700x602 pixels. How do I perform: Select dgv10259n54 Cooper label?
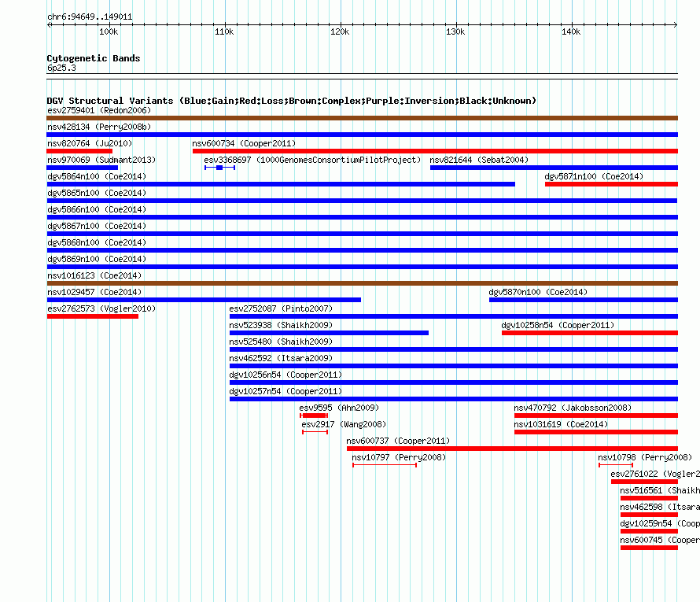(660, 523)
